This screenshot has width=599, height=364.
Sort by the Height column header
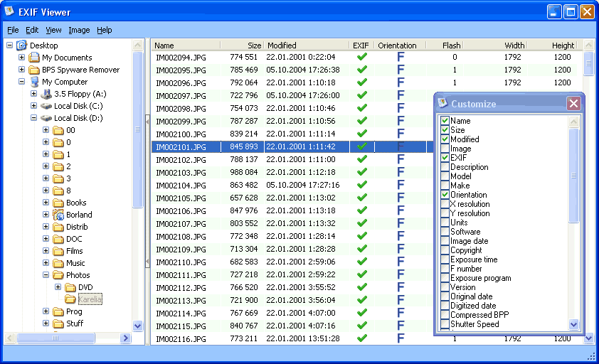pos(552,45)
